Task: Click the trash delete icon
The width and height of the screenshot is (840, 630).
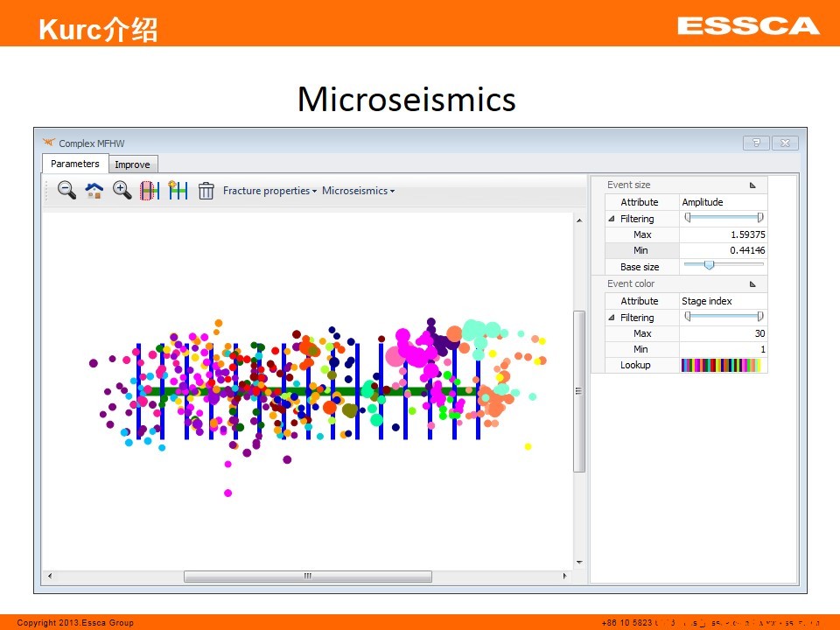Action: 206,190
